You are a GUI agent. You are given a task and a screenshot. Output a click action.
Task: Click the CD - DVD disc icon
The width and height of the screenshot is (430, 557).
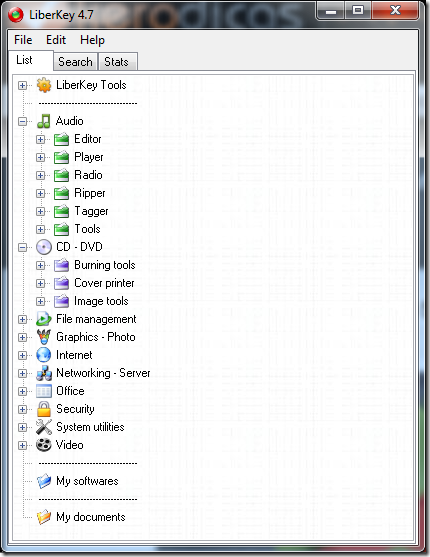coord(44,247)
